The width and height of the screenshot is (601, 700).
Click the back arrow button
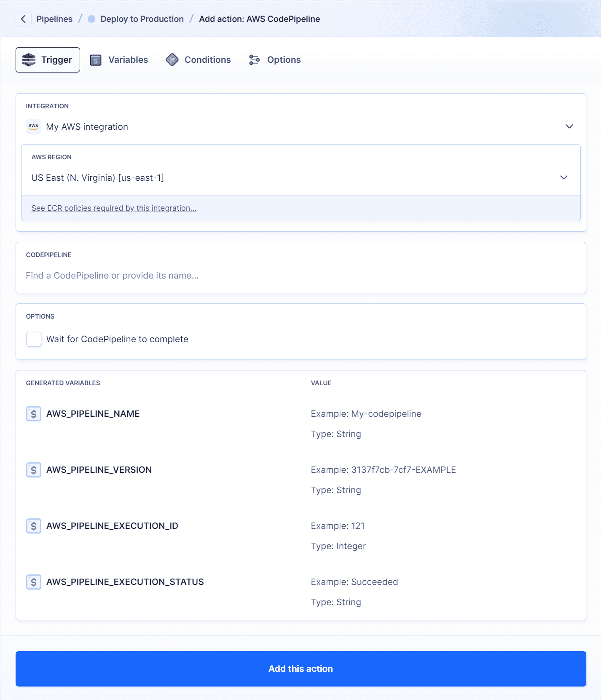(x=24, y=19)
